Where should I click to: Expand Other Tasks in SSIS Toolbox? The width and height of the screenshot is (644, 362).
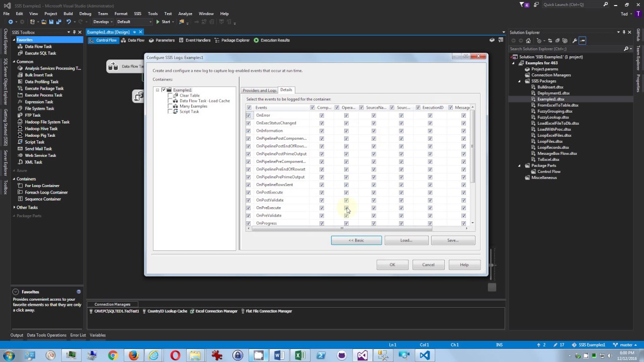point(14,208)
